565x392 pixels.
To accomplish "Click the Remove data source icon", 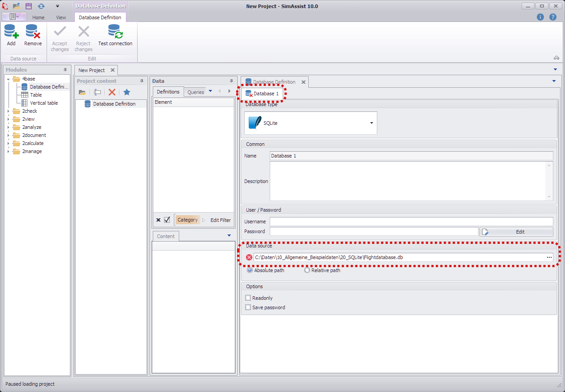I will pyautogui.click(x=33, y=33).
